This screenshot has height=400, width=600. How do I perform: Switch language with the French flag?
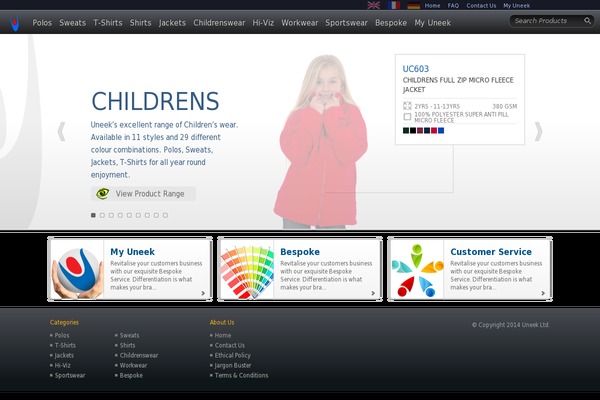pos(394,5)
